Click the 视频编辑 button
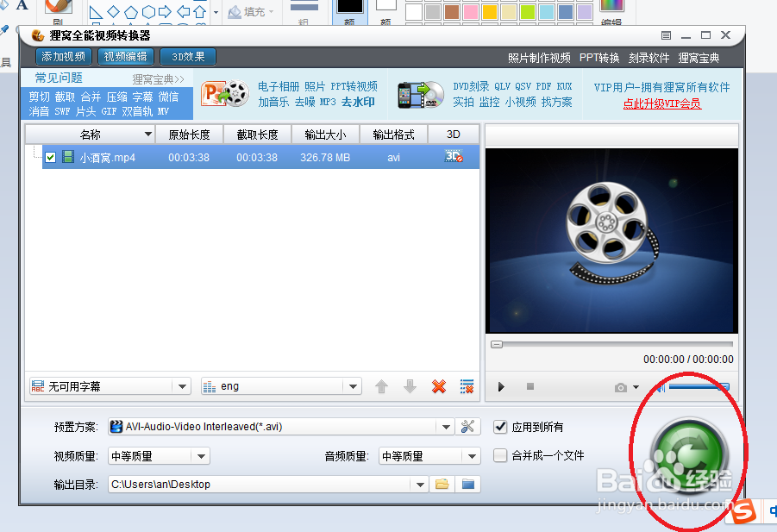Screen dimensions: 777x532 pos(125,56)
